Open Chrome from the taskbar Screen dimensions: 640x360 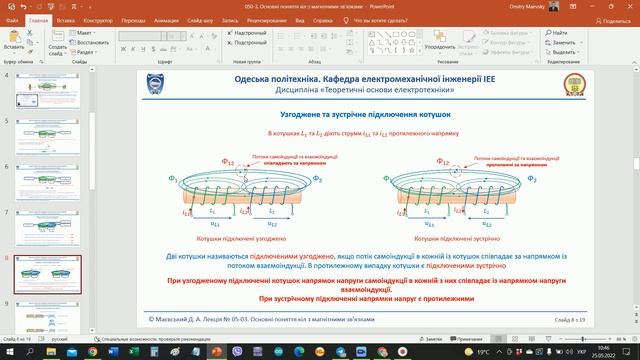tap(93, 351)
